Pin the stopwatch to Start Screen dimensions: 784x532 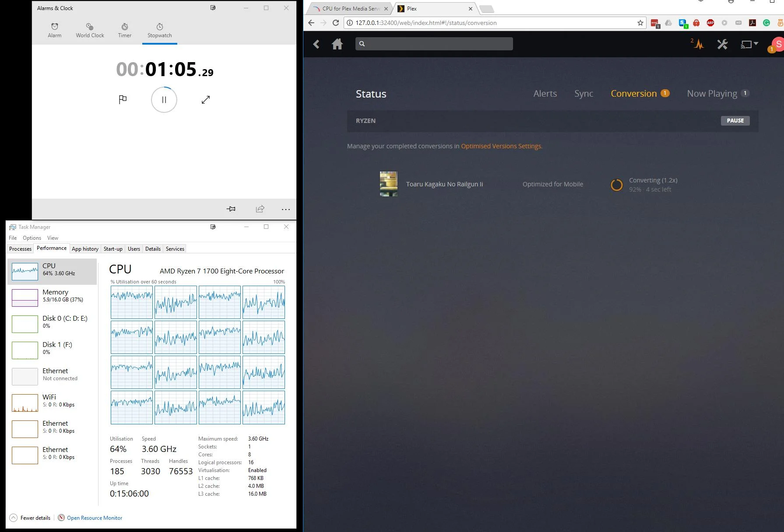pyautogui.click(x=231, y=209)
